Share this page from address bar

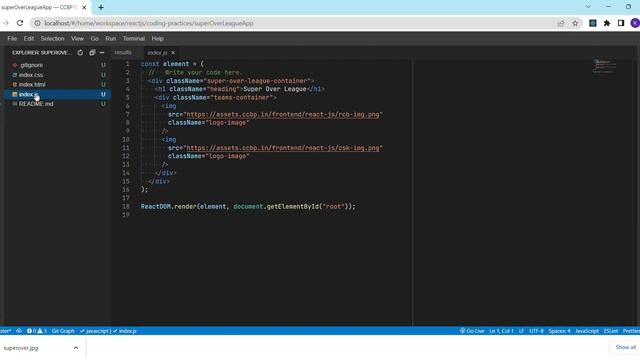pos(561,23)
